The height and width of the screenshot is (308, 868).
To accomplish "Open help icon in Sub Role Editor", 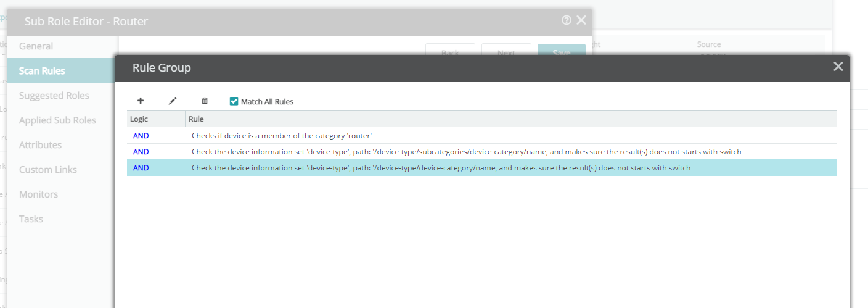I will (x=567, y=20).
